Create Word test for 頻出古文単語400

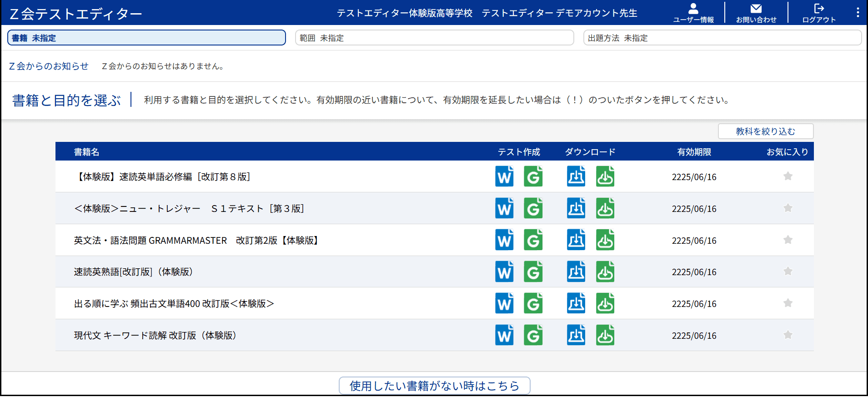[504, 303]
